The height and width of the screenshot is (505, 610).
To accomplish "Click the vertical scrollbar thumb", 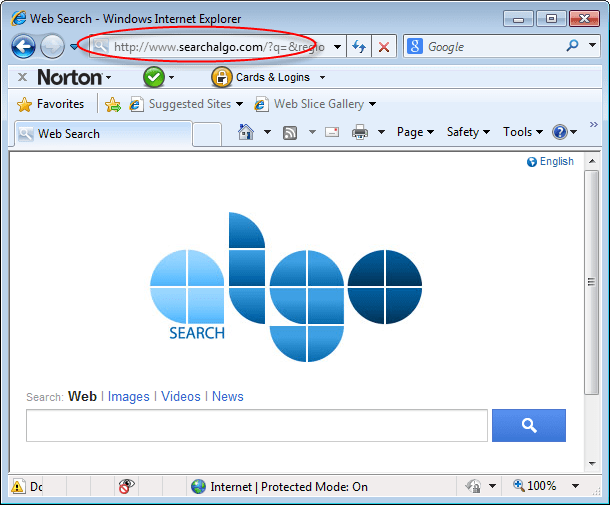I will [592, 282].
